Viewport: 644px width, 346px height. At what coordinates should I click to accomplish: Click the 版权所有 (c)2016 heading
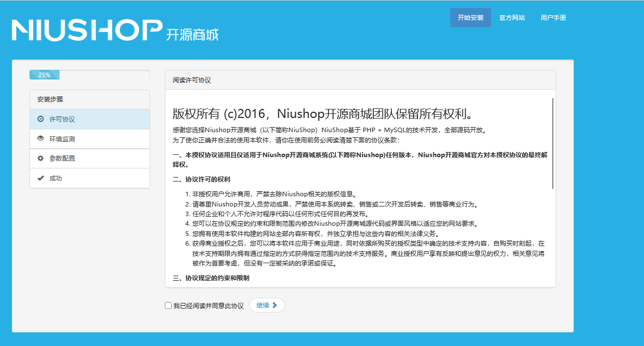[323, 113]
